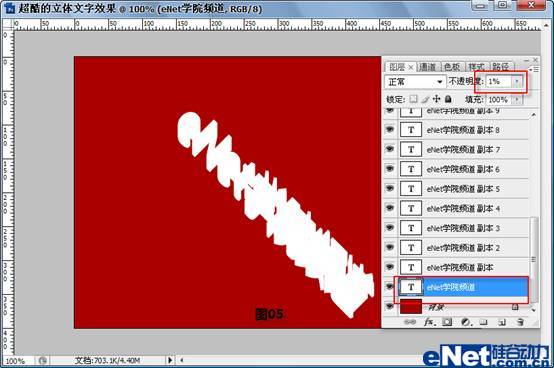Click the fill 100% input field
This screenshot has width=554, height=368.
[x=499, y=100]
